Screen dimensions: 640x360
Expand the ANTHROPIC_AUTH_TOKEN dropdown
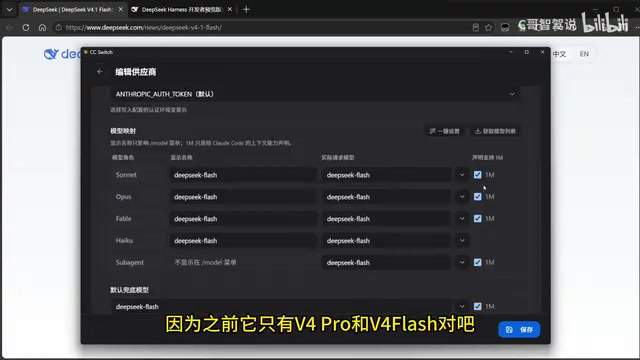click(512, 94)
